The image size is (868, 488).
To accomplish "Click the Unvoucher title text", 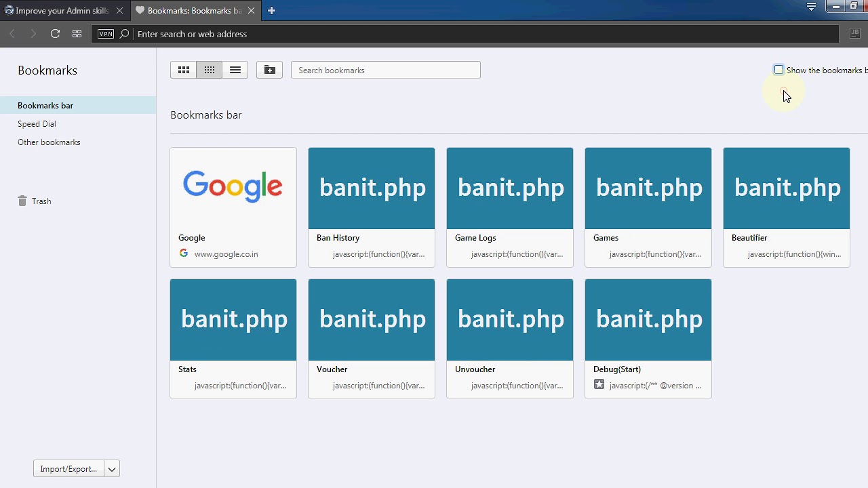I will click(475, 369).
